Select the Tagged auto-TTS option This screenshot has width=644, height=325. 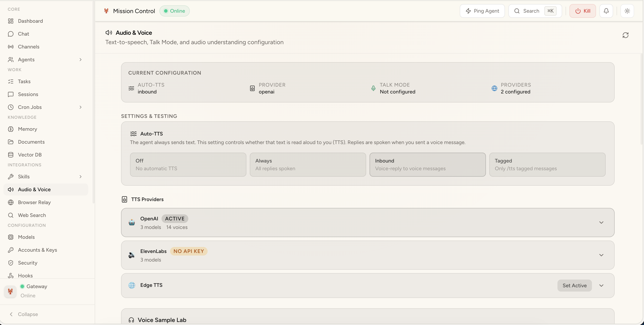click(x=547, y=165)
